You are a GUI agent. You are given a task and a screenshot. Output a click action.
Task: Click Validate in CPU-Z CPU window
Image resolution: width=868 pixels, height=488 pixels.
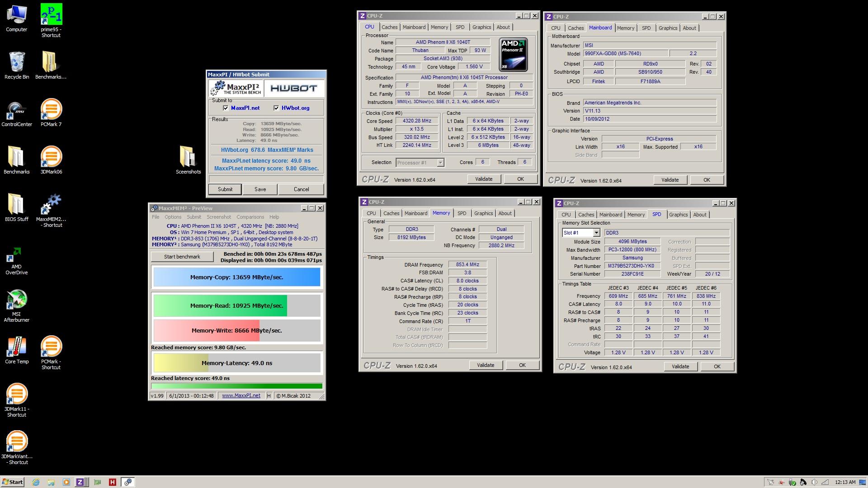pyautogui.click(x=484, y=179)
